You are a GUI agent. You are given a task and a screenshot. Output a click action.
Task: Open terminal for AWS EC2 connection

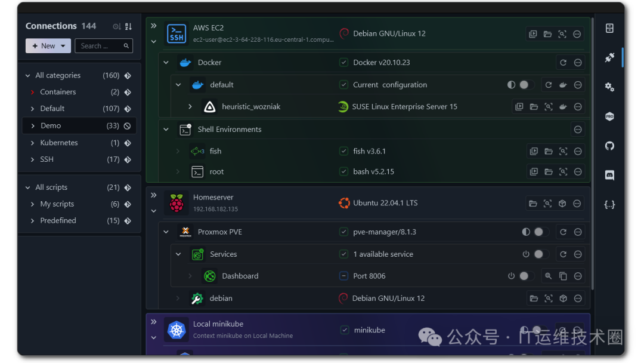(532, 34)
